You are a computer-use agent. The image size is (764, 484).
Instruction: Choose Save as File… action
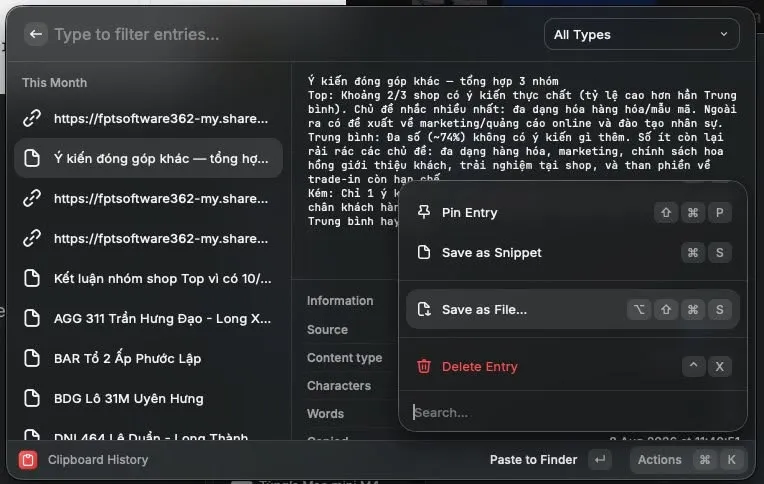(x=573, y=310)
